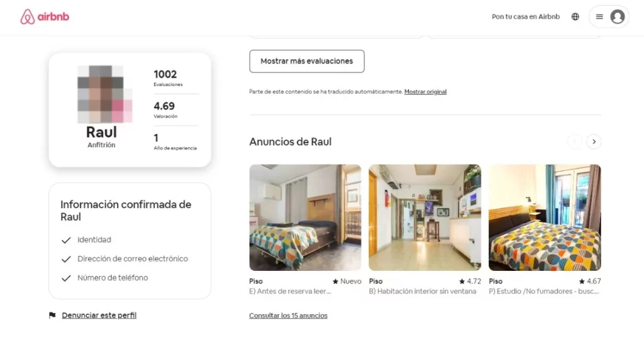Select "Denunciar este perfil" link
Viewport: 644px width, 345px height.
point(99,315)
